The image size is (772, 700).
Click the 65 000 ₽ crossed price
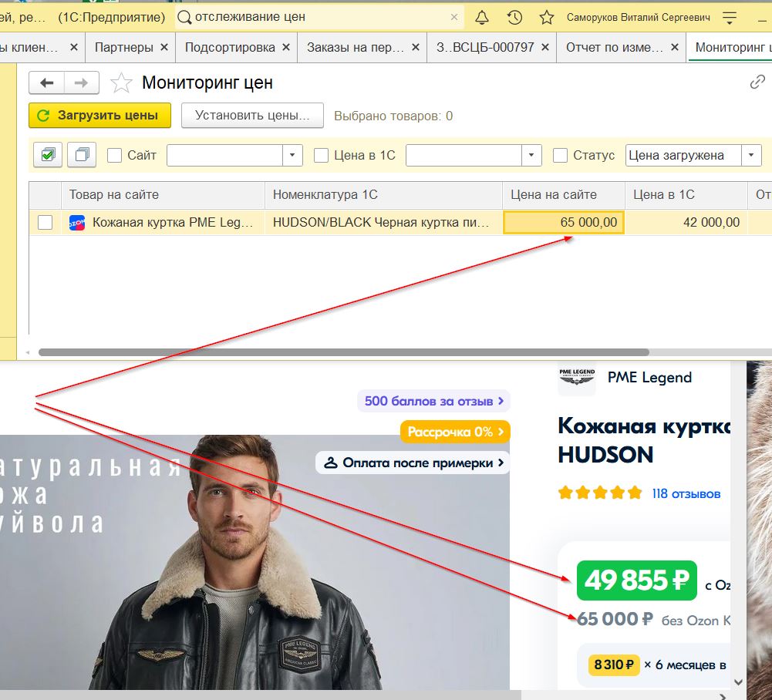coord(615,619)
